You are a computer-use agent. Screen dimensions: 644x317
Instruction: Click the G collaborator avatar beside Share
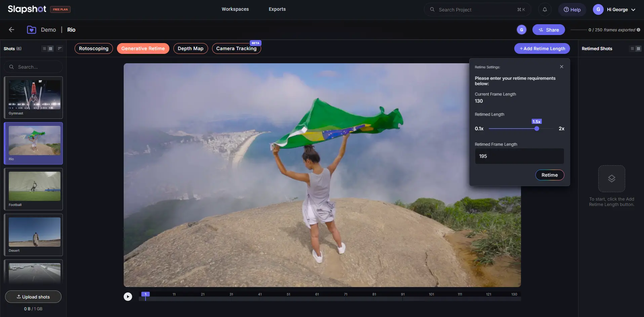click(x=521, y=30)
